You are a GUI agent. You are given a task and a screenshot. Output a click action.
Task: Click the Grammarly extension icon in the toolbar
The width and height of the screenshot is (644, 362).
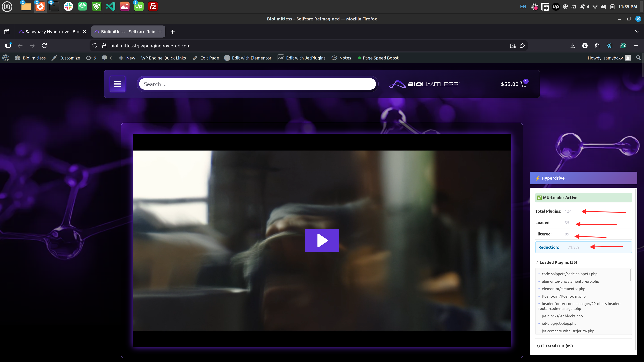click(623, 45)
